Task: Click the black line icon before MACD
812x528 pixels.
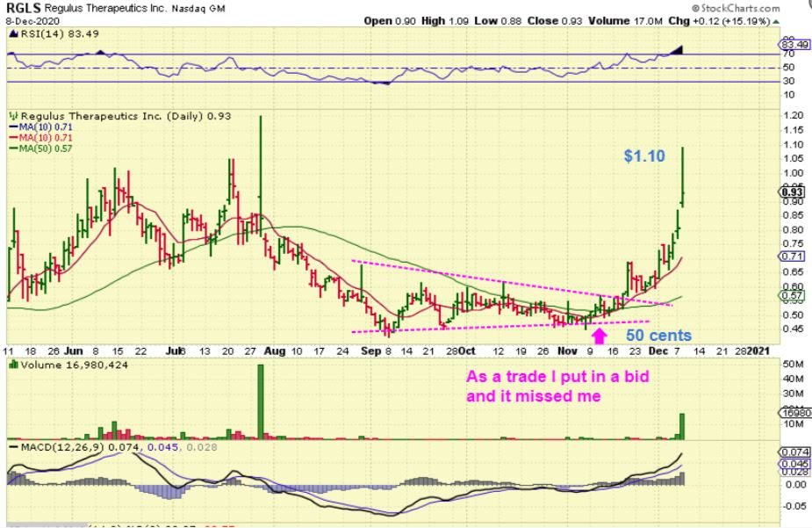Action: point(13,447)
